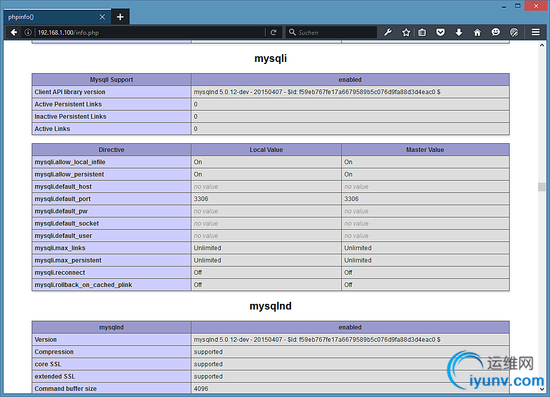This screenshot has height=397, width=550.
Task: Click the Compression row label
Action: [x=54, y=352]
